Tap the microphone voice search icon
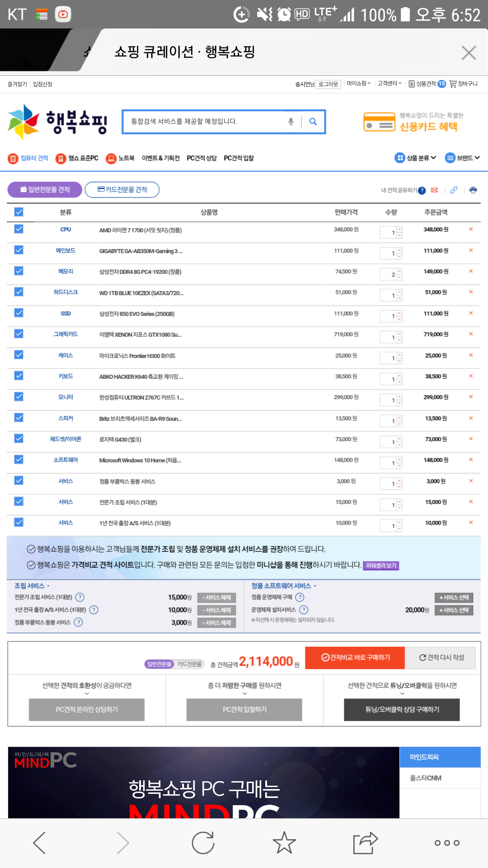This screenshot has height=868, width=488. 291,122
